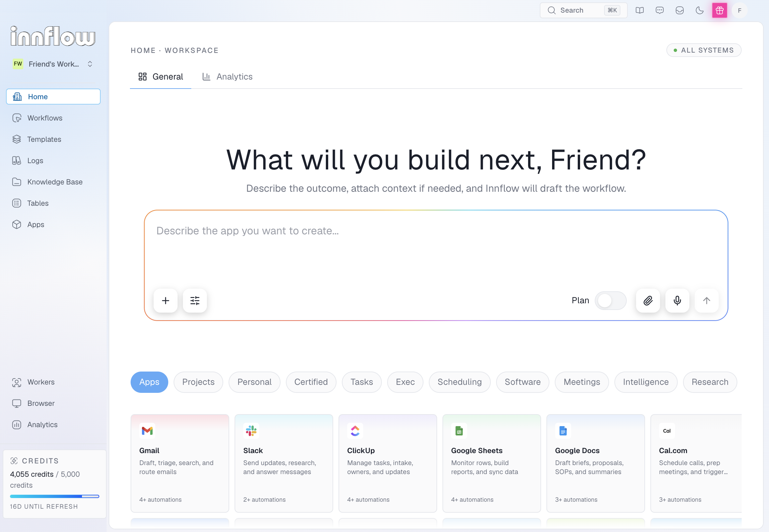
Task: Go to Home in the sidebar
Action: (x=53, y=97)
